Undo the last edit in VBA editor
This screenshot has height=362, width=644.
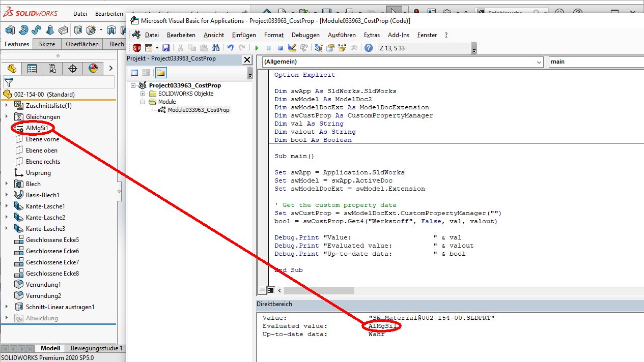[231, 48]
